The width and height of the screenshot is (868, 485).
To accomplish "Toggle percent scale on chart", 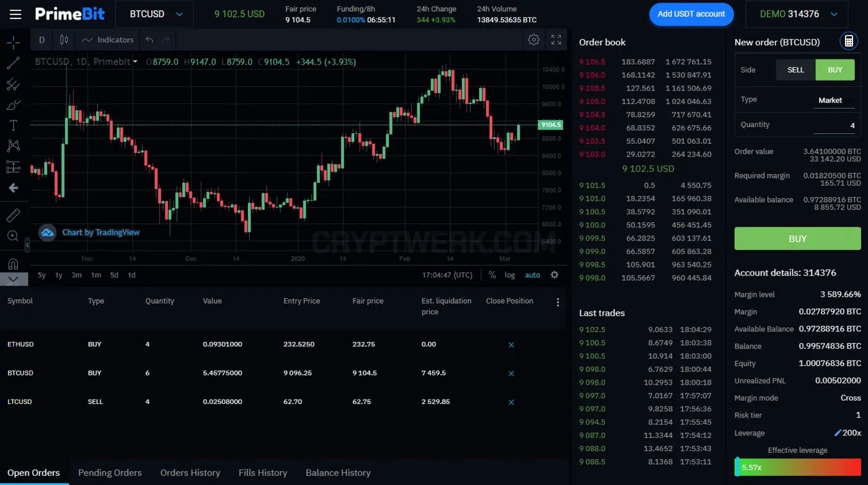I will click(x=492, y=275).
